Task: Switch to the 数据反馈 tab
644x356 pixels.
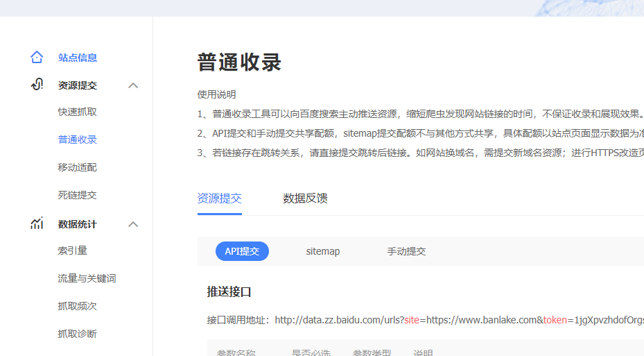Action: pos(305,198)
